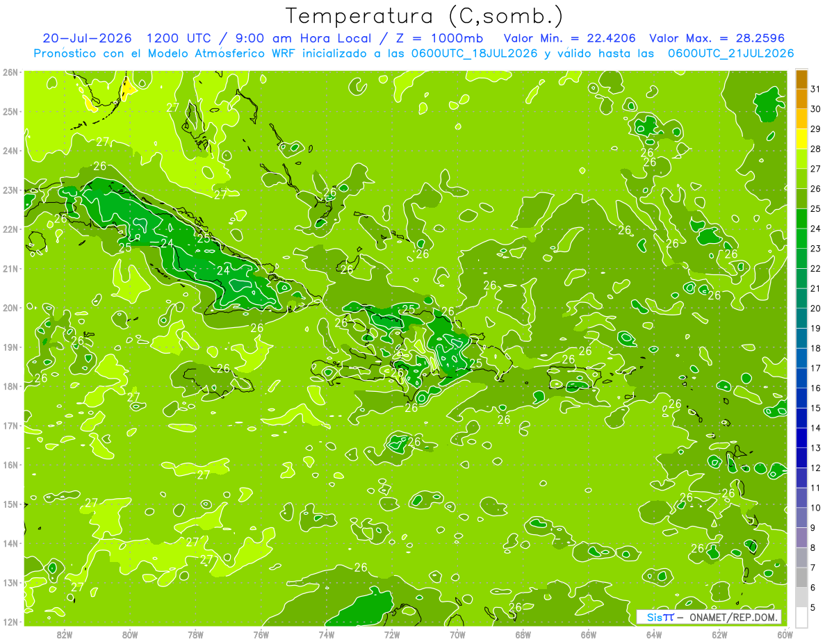Image resolution: width=834 pixels, height=644 pixels.
Task: Click the "66W" longitude axis label
Action: click(x=589, y=634)
